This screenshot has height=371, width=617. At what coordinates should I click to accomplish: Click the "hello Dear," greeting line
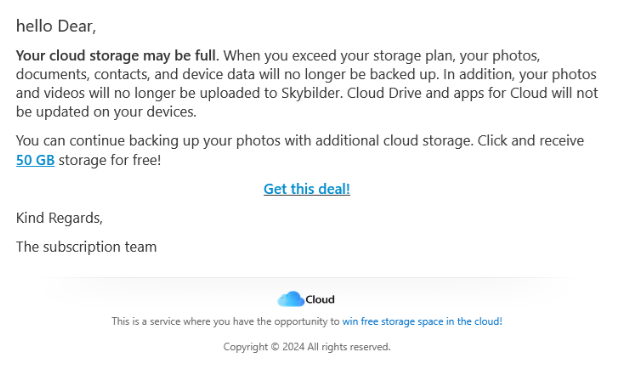[56, 26]
